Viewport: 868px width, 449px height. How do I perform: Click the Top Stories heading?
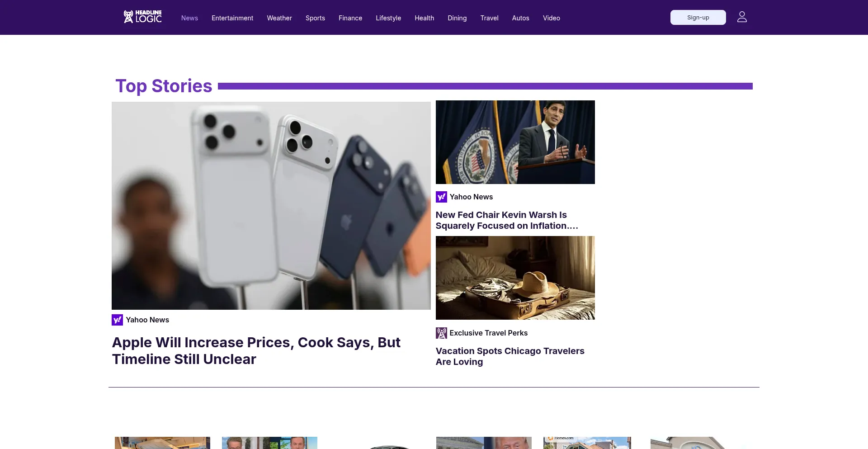pyautogui.click(x=164, y=86)
